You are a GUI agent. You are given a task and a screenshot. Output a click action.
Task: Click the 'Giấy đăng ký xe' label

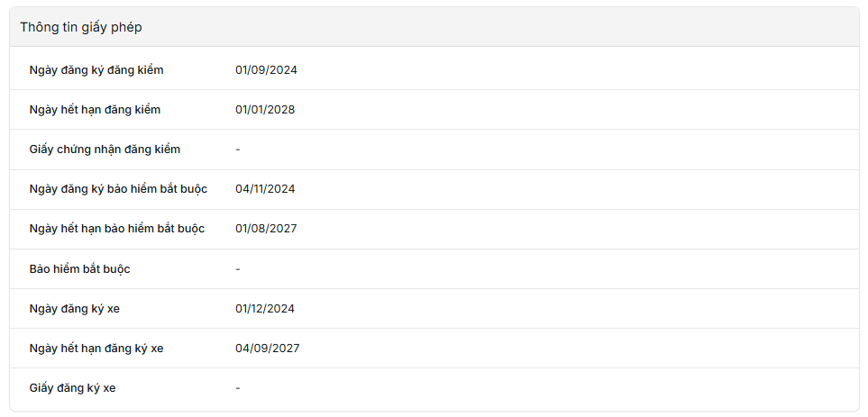72,388
